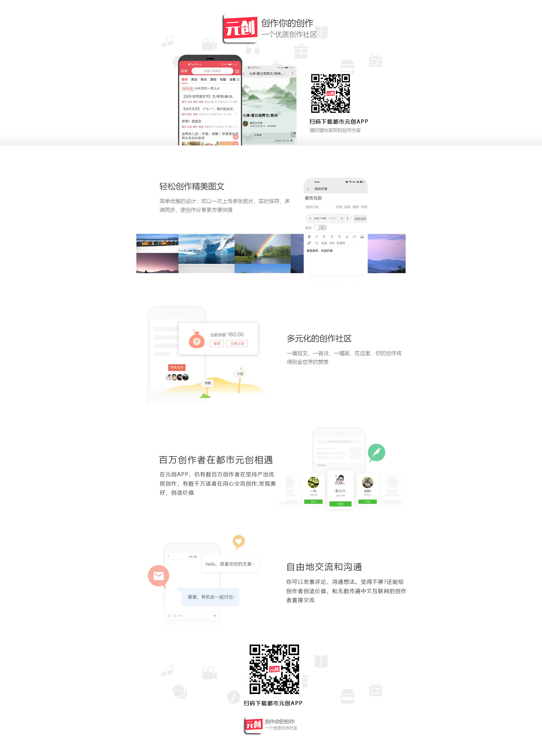Click the red 元创 logo at page top
The width and height of the screenshot is (542, 756).
[x=240, y=28]
